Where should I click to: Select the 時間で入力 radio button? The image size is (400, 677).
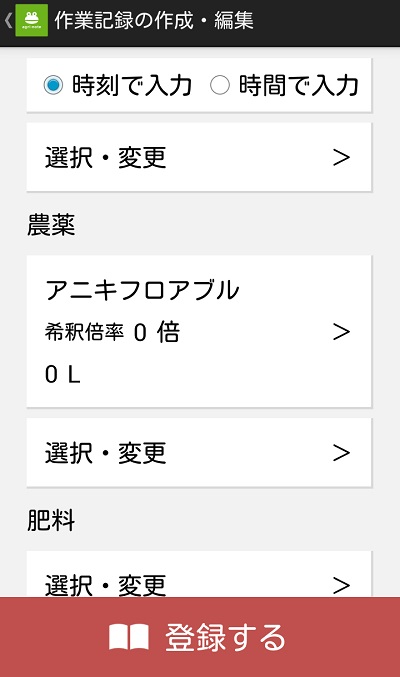point(219,85)
